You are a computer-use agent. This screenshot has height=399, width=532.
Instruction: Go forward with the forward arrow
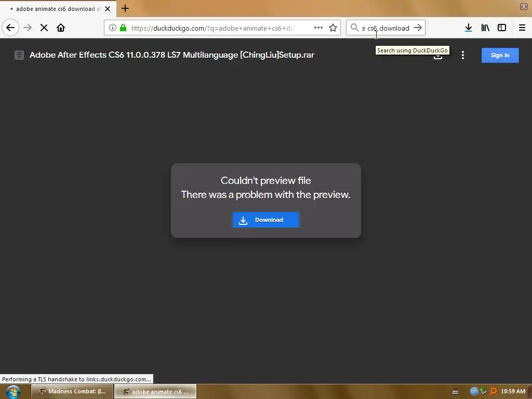coord(28,28)
